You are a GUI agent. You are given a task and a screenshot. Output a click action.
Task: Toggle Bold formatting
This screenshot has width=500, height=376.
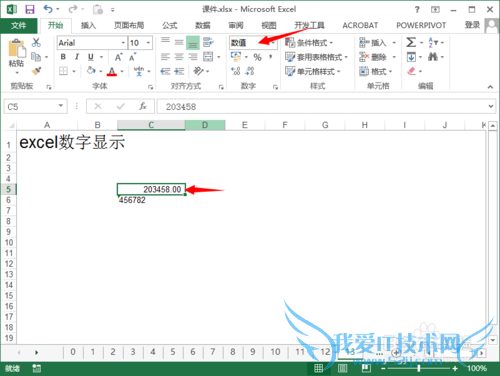tap(63, 57)
